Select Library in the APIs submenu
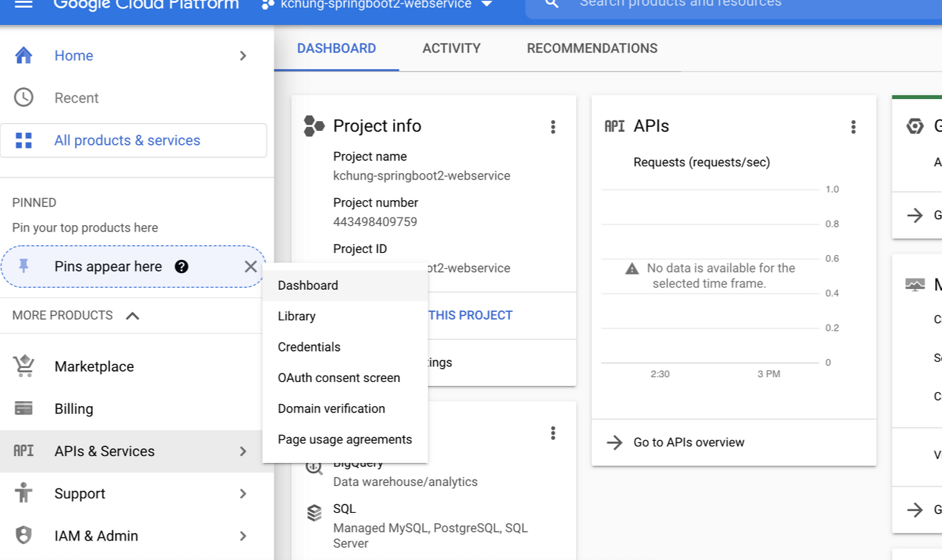Image resolution: width=942 pixels, height=560 pixels. pos(345,316)
